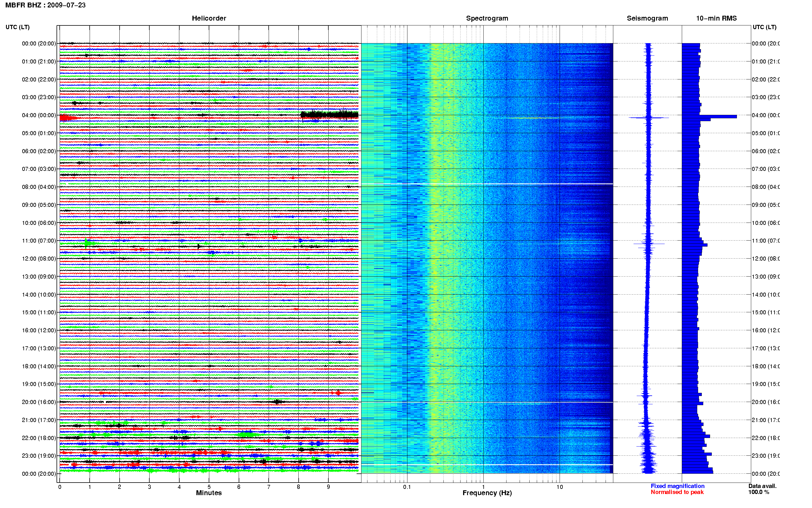
Task: Click the "Minutes" axis title under Helicorder
Action: 209,493
